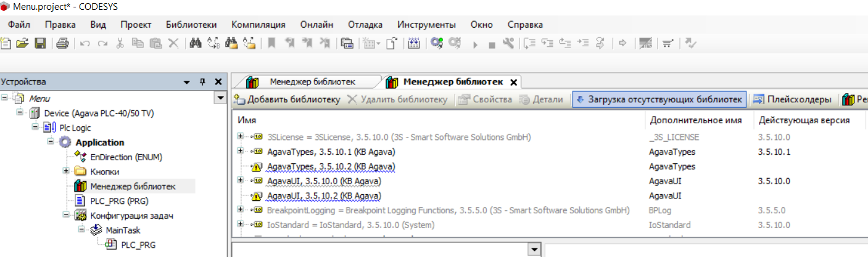Collapse the Menu project root node
The height and width of the screenshot is (257, 868).
click(x=6, y=98)
